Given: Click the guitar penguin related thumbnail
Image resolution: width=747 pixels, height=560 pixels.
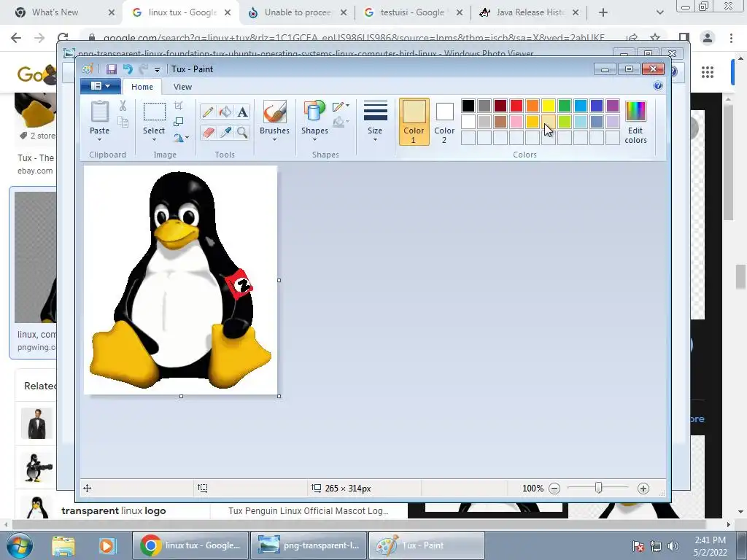Looking at the screenshot, I should pos(38,467).
